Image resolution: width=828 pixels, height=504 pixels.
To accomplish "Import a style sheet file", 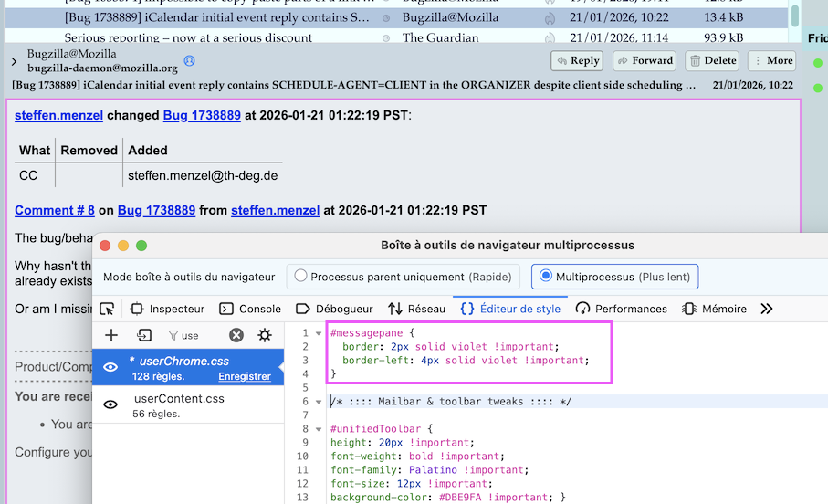I will point(144,335).
